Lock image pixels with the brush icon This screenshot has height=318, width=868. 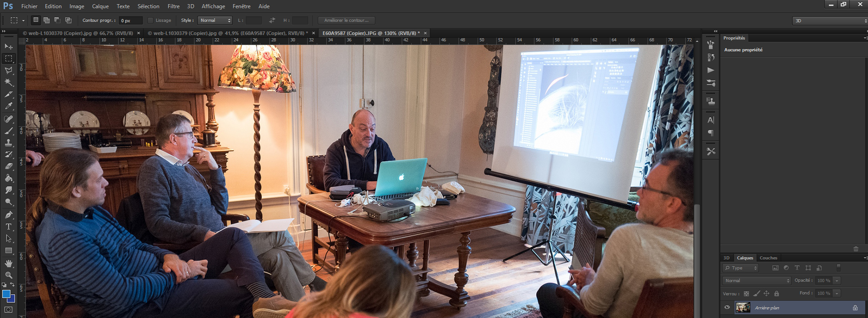pyautogui.click(x=756, y=293)
